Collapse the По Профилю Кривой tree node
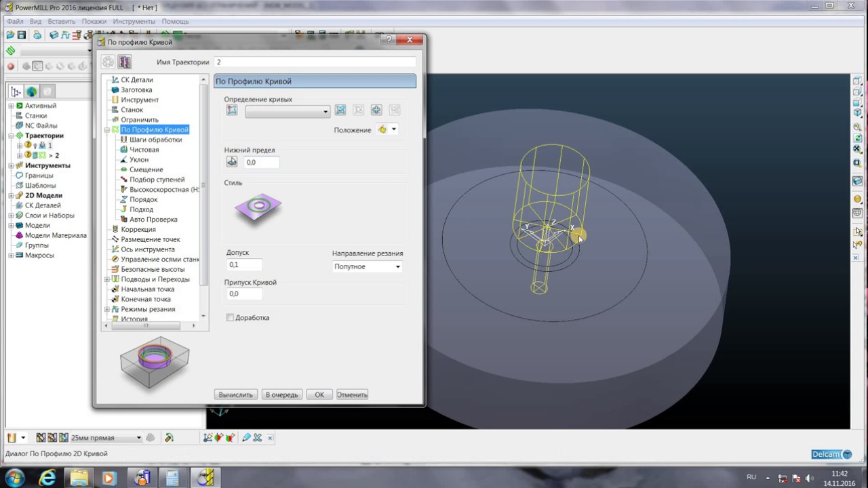 click(107, 129)
